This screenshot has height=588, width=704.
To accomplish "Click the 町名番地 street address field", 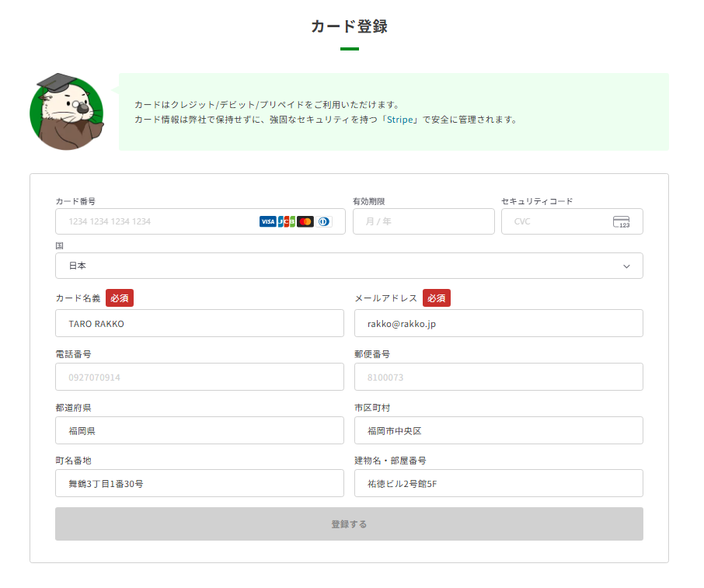I will [x=199, y=483].
